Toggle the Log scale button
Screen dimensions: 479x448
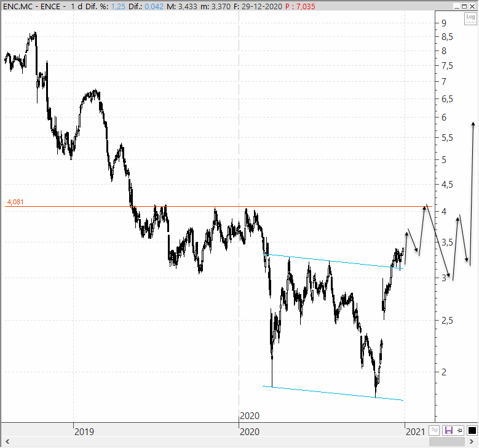point(470,18)
